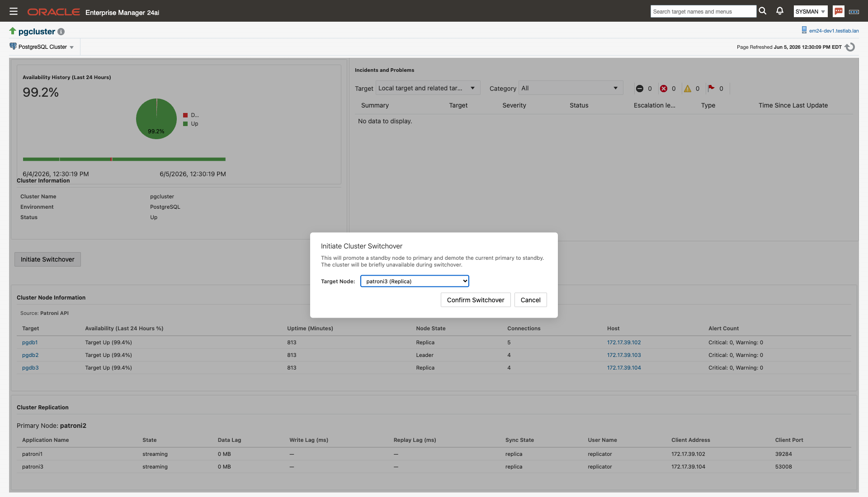Click Confirm Switchover button
The image size is (868, 497).
click(x=476, y=300)
